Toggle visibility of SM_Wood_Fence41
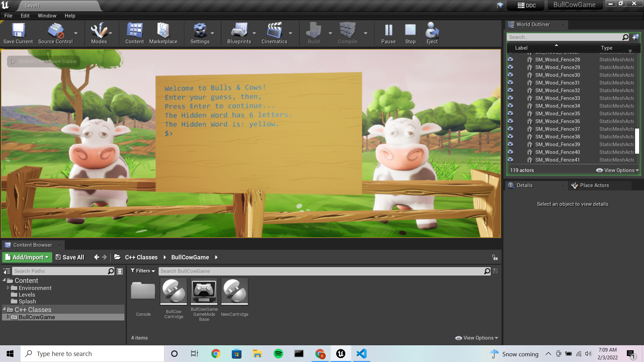 coord(510,160)
